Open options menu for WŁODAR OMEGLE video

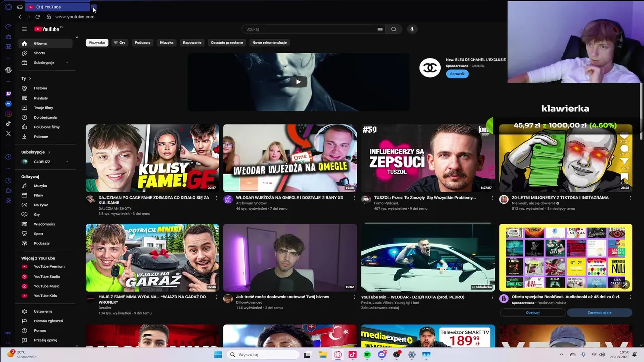355,198
